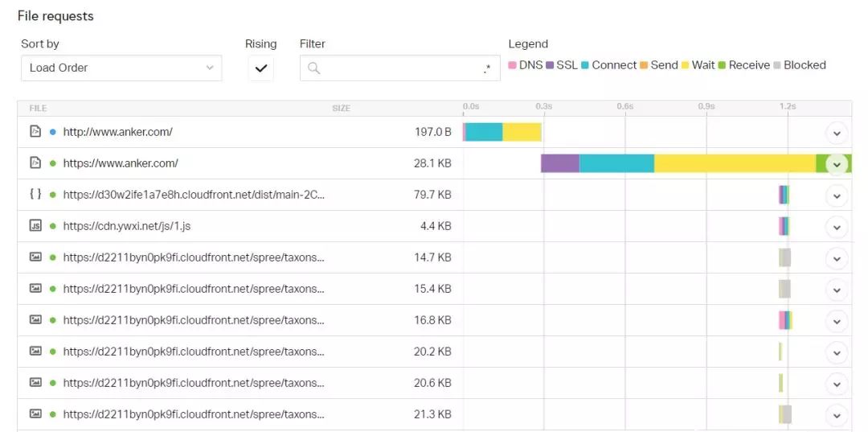Expand details for the 20.6 KB image request

click(x=837, y=384)
